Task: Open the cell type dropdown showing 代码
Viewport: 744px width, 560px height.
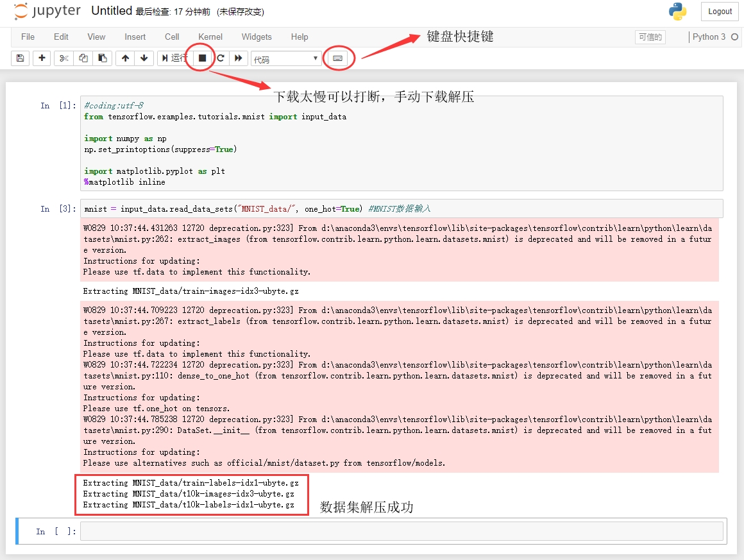Action: click(x=286, y=59)
